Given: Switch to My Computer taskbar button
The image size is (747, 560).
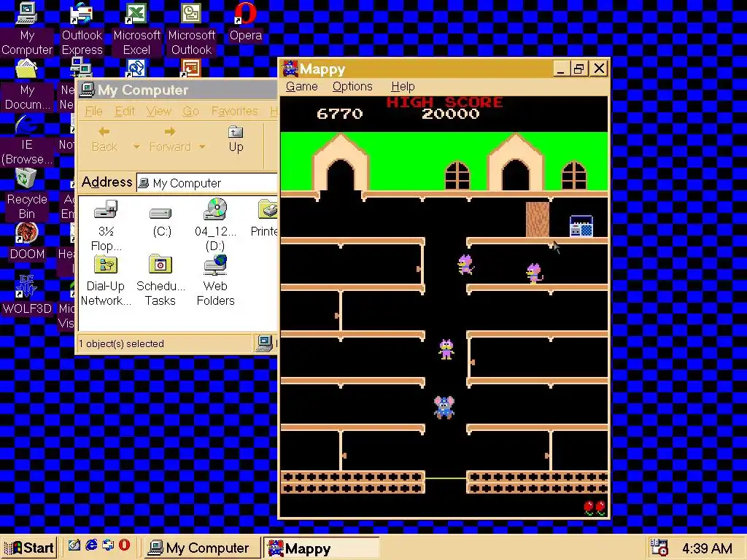Looking at the screenshot, I should point(202,548).
